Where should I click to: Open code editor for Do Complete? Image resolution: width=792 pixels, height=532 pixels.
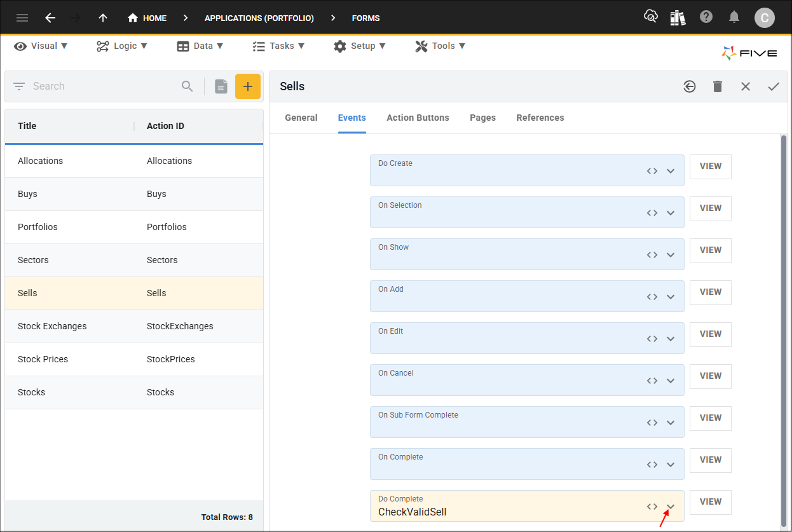click(652, 507)
